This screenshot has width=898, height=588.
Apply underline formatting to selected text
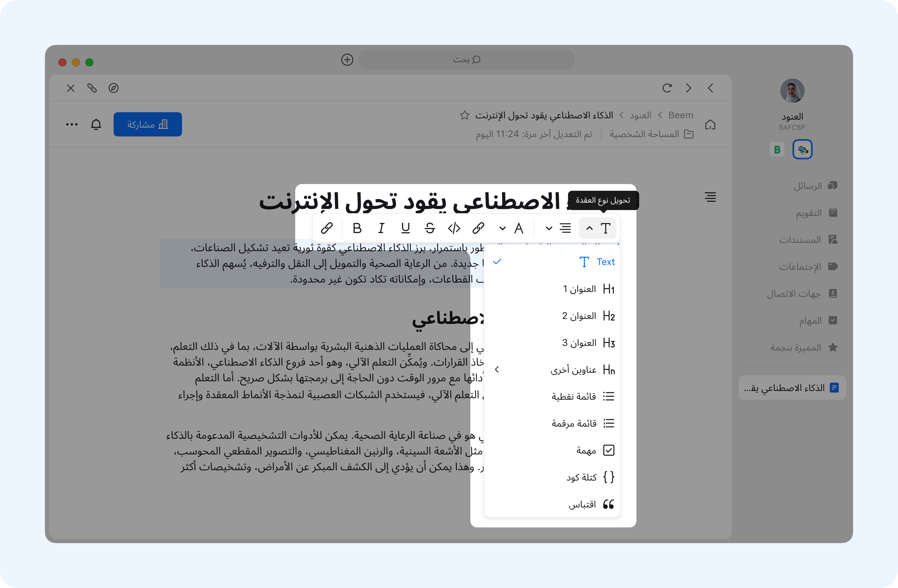coord(405,228)
